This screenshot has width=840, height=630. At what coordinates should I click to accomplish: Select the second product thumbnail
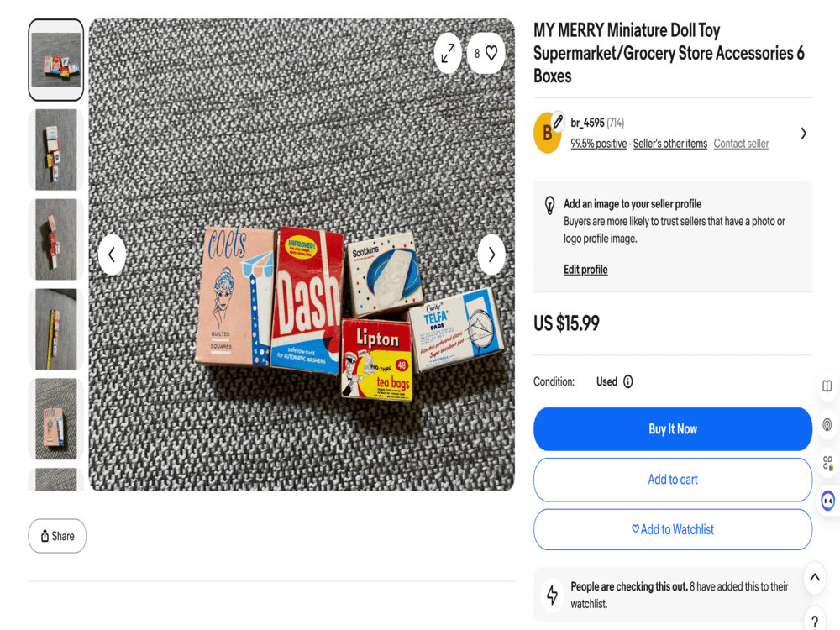(x=56, y=150)
